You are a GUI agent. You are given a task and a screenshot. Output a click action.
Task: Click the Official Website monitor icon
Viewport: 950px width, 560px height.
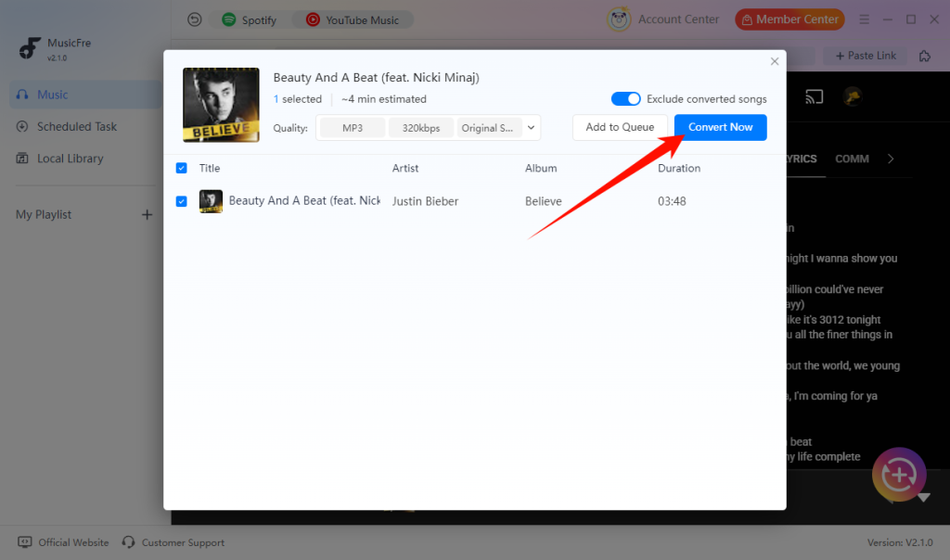25,541
